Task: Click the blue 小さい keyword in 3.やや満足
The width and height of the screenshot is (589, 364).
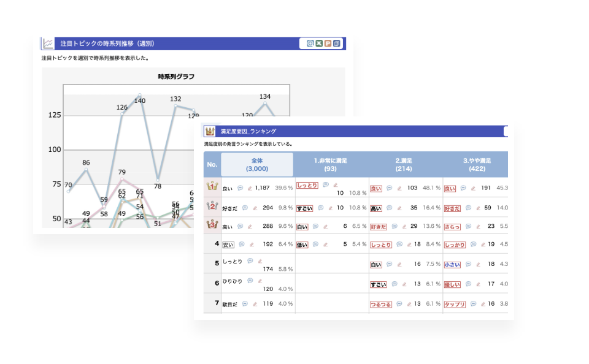Action: 452,265
